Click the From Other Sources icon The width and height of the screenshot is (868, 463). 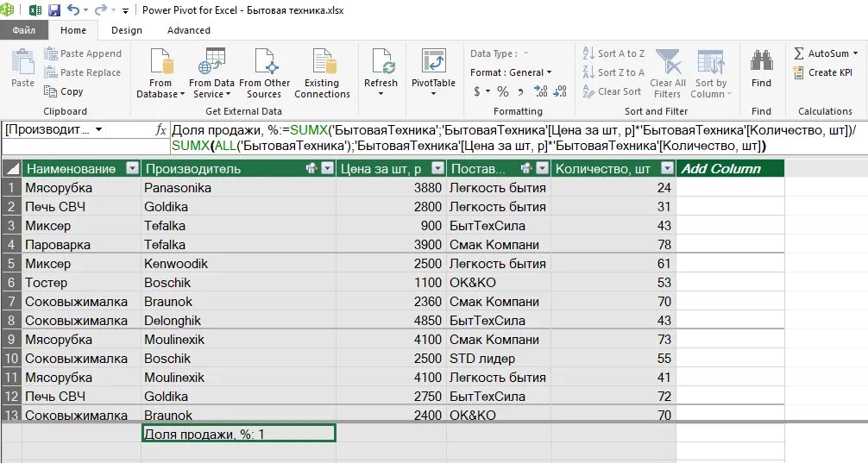coord(265,61)
